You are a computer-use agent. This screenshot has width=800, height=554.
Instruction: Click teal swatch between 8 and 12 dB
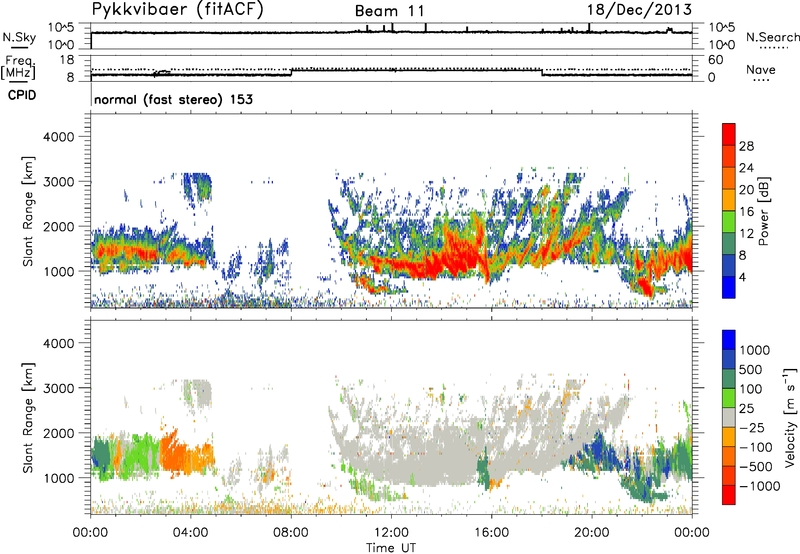[729, 244]
